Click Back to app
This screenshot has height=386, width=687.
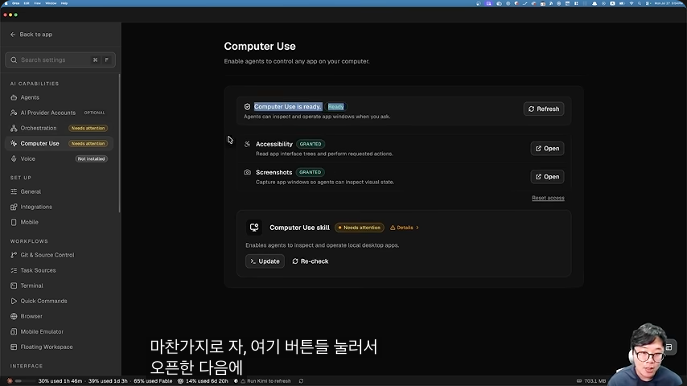31,34
